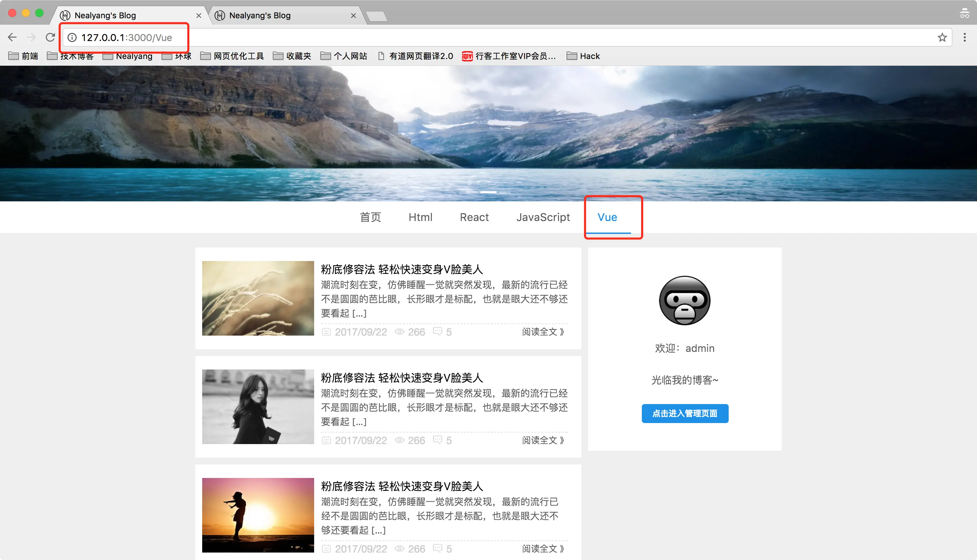
Task: Open Chrome three-dot menu
Action: [x=964, y=37]
